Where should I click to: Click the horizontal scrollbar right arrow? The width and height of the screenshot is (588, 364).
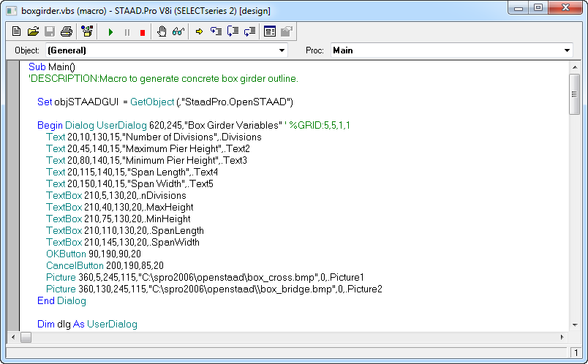pyautogui.click(x=562, y=337)
